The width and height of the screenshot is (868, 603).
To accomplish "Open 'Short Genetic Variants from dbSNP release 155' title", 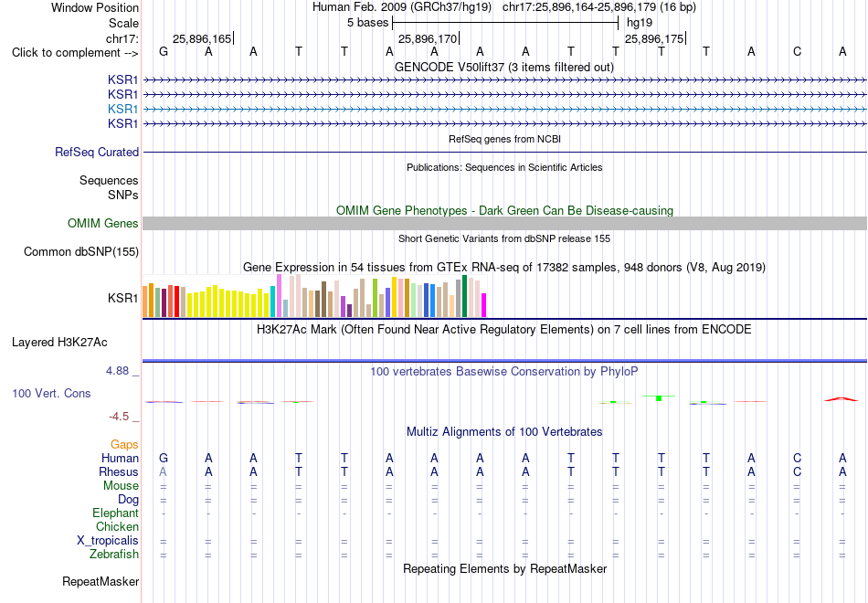I will tap(504, 238).
